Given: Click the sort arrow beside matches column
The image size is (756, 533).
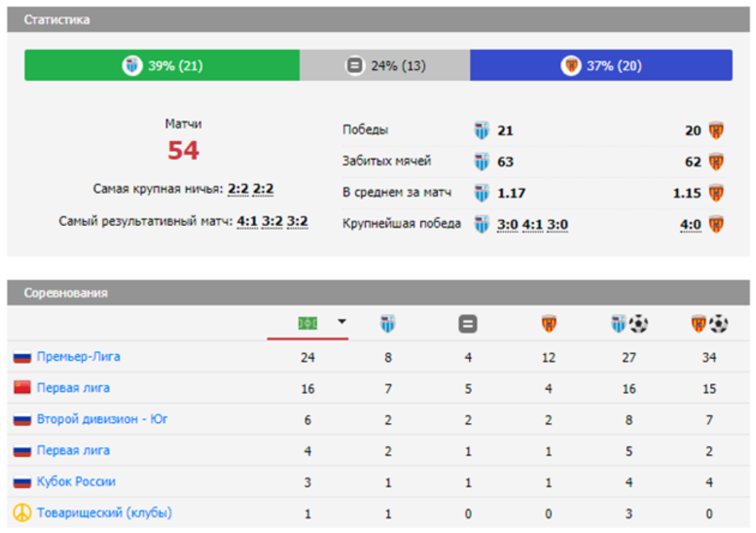Looking at the screenshot, I should click(x=341, y=322).
